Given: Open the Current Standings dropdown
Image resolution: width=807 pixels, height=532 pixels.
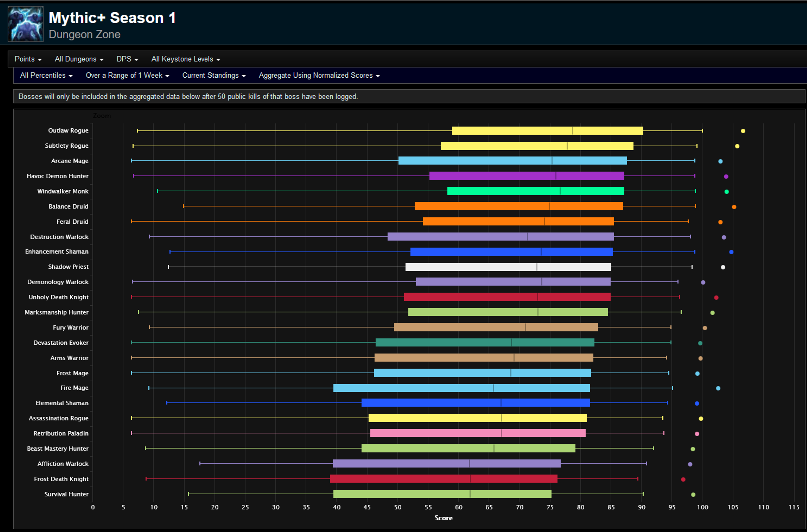Looking at the screenshot, I should (214, 75).
